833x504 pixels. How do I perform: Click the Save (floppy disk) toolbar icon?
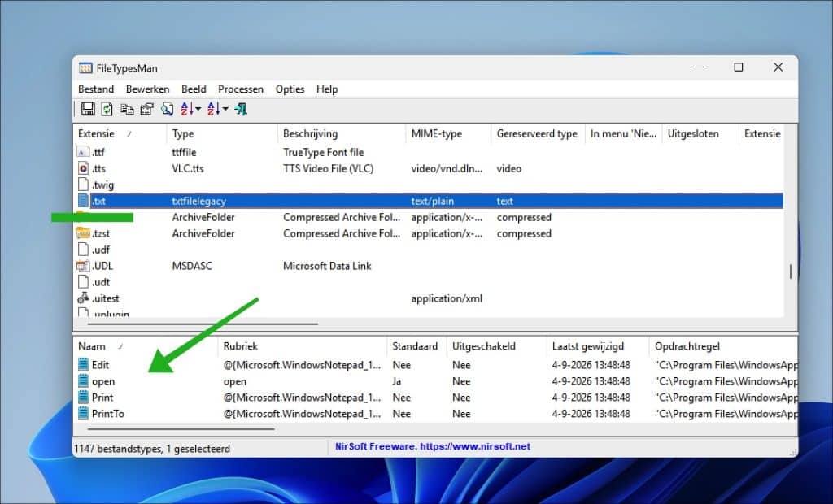pos(88,109)
